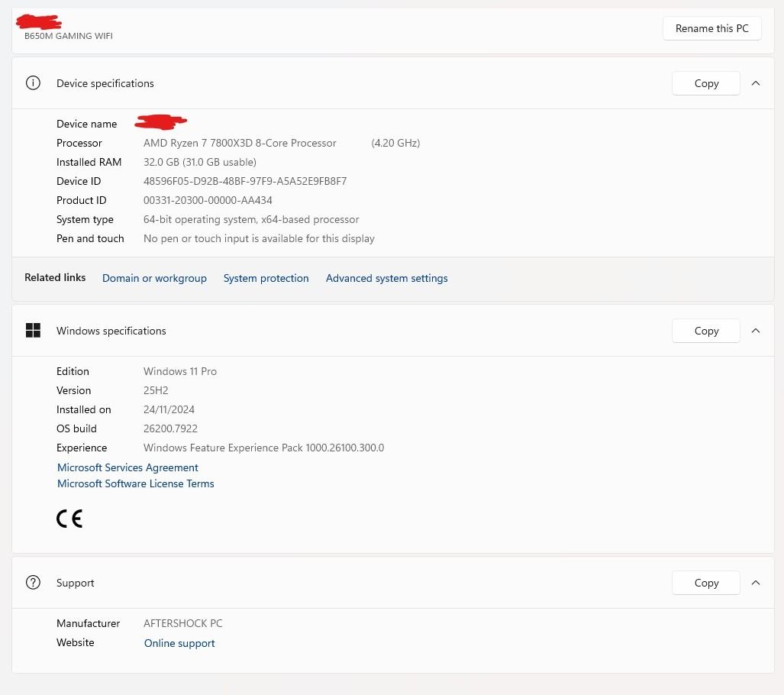Click the CE certification mark

pyautogui.click(x=69, y=519)
